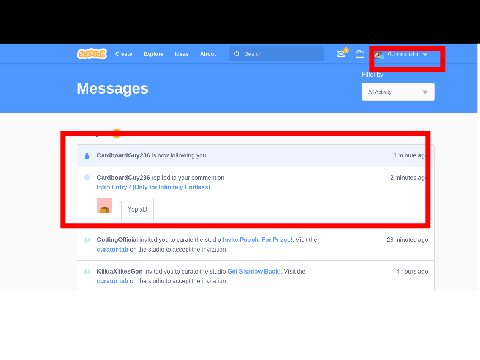Image resolution: width=480 pixels, height=360 pixels.
Task: Open the My Stuff folder icon
Action: 360,54
